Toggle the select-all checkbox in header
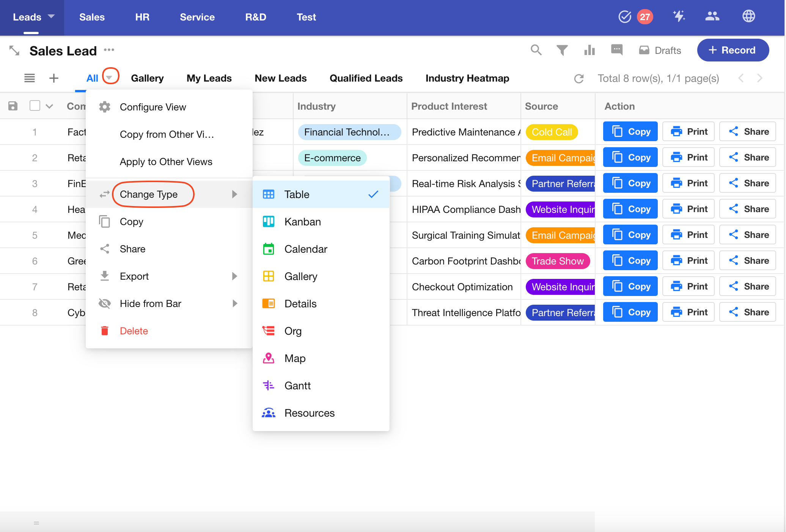Viewport: 786px width, 532px height. 35,105
